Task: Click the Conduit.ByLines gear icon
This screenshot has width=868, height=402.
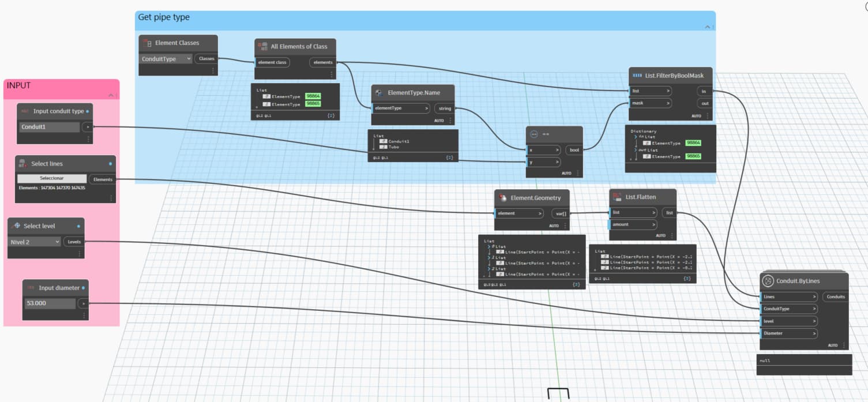Action: [768, 281]
